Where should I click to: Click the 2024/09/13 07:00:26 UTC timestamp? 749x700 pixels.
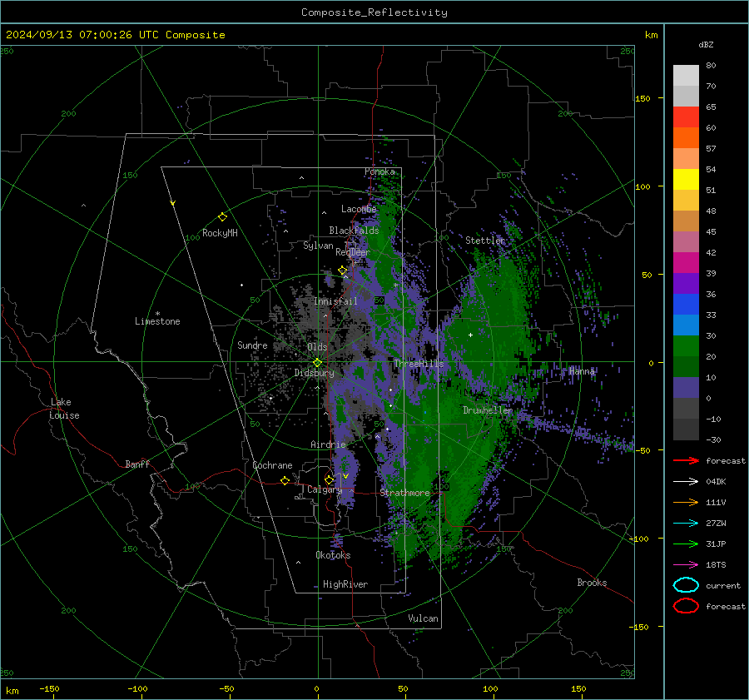tap(115, 35)
